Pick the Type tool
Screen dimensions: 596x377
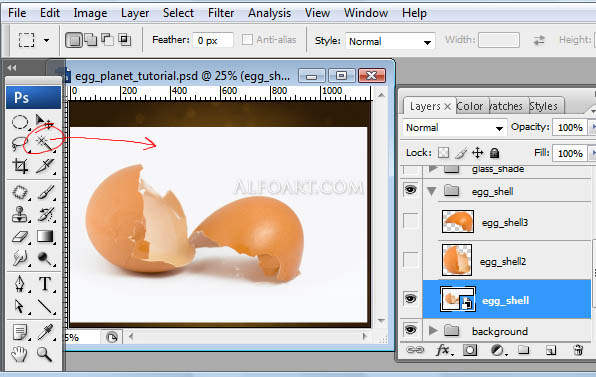[x=45, y=284]
